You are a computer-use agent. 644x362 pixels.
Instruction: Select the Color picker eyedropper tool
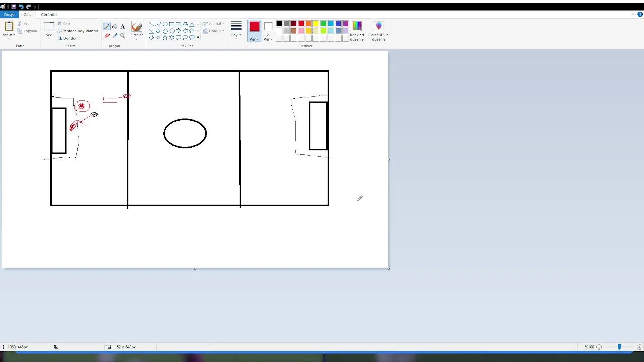tap(115, 36)
